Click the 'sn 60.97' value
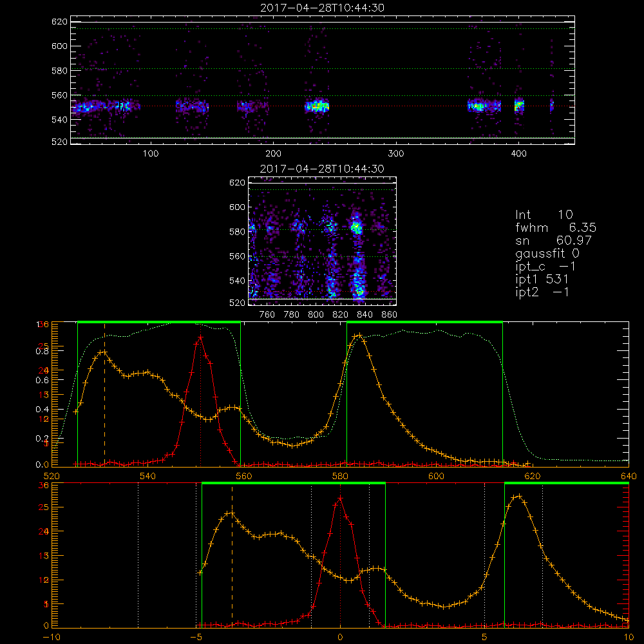644x644 pixels. tap(553, 240)
